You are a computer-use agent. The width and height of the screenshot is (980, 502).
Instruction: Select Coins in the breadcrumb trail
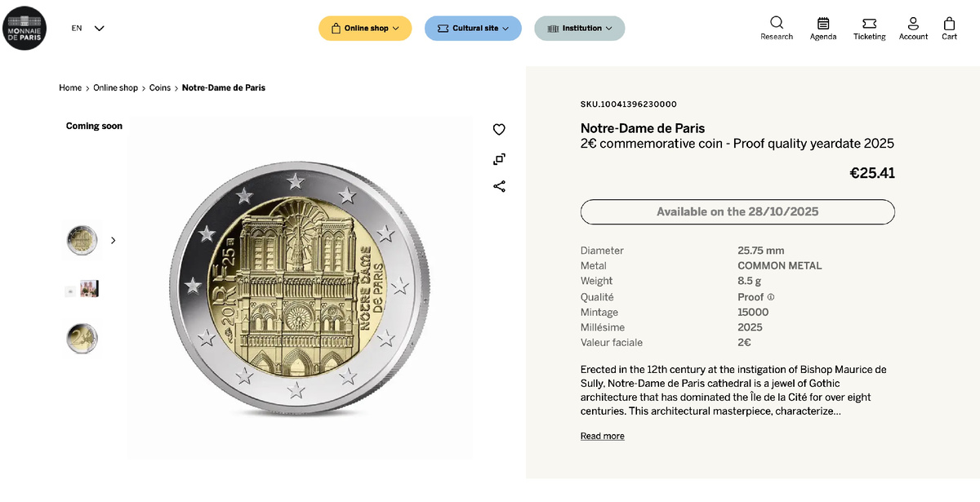click(x=159, y=87)
